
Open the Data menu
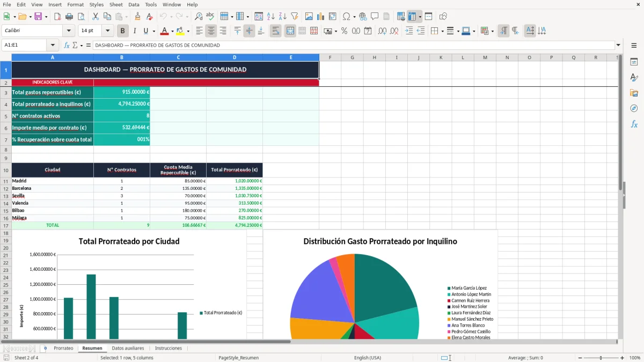134,4
